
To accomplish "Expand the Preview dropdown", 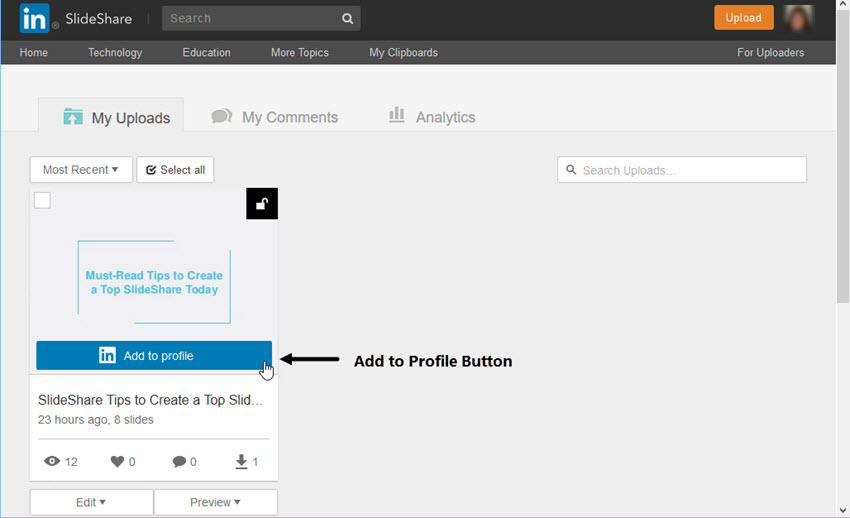I will [216, 502].
